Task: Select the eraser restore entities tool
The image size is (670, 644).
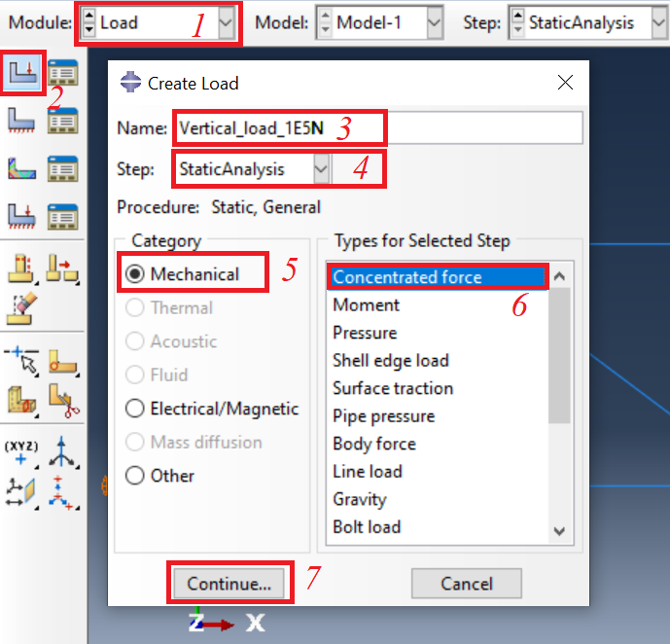Action: [x=21, y=308]
